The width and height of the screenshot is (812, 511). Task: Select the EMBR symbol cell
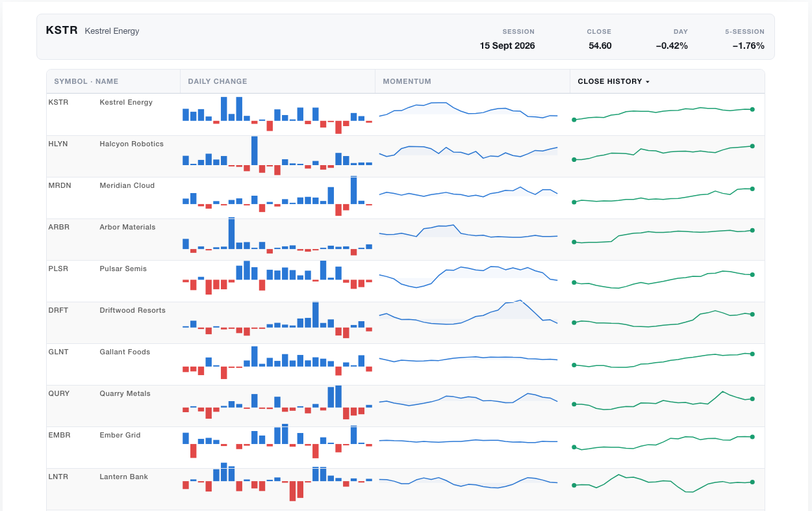59,435
